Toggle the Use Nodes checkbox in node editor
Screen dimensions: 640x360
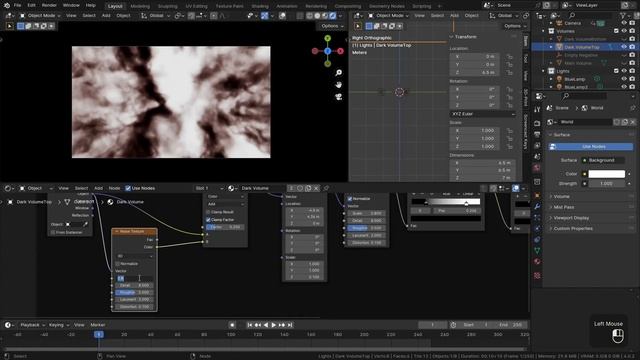pyautogui.click(x=128, y=188)
